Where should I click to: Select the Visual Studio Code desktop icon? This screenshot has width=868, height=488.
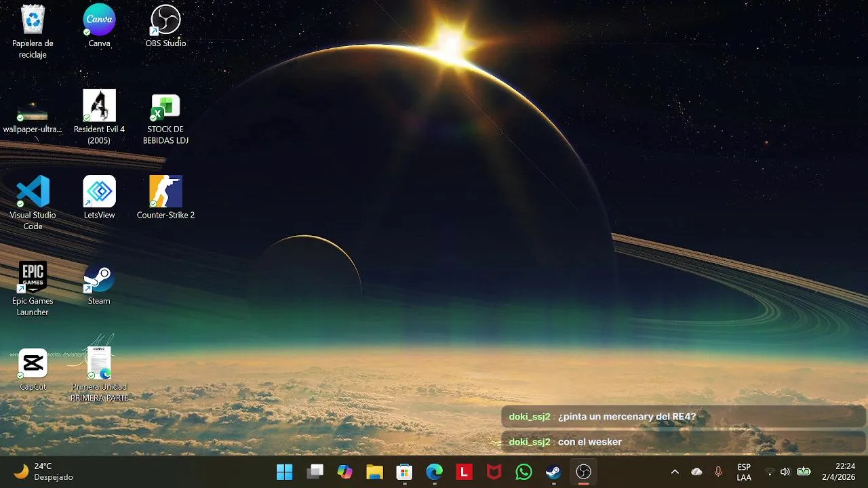click(x=33, y=203)
